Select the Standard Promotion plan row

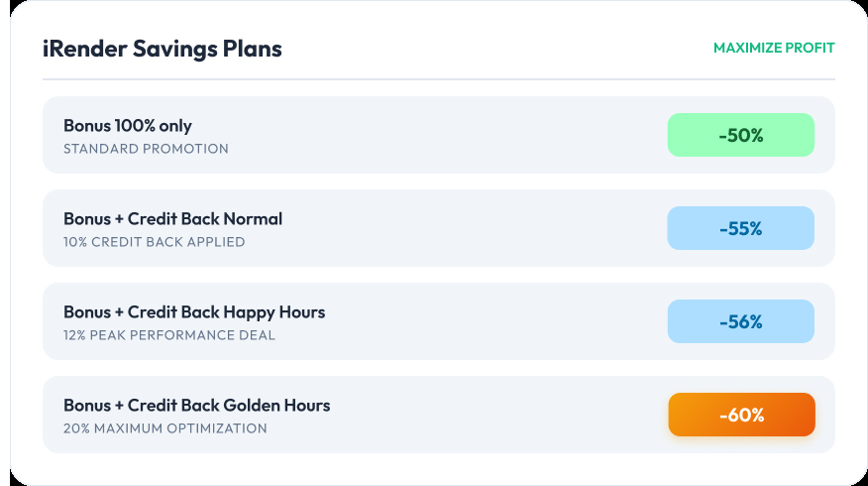(446, 135)
